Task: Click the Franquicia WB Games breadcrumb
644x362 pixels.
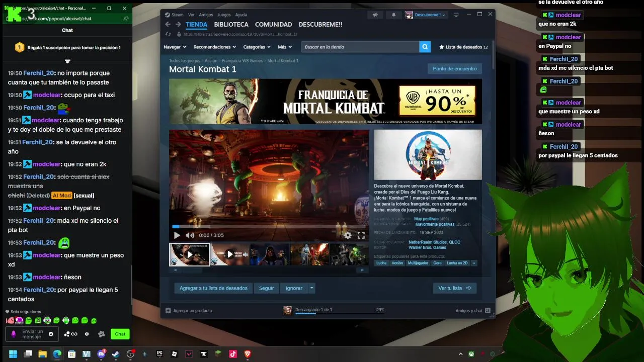Action: (243, 60)
